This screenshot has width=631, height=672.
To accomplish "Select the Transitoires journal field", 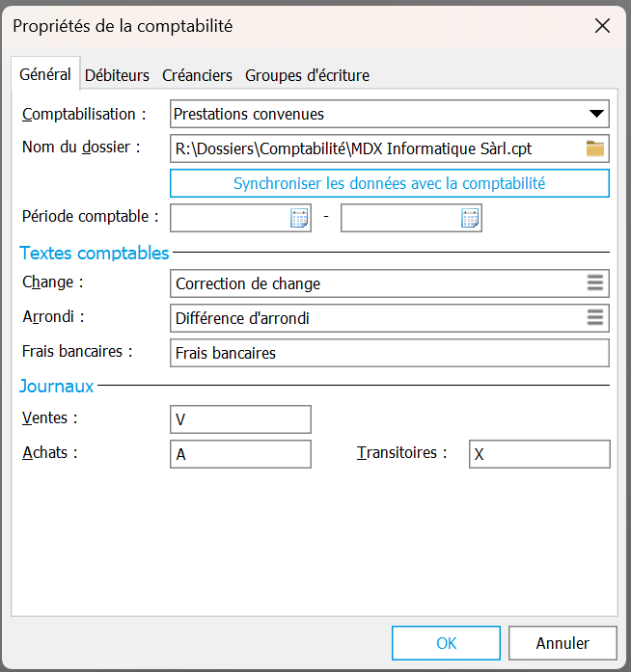I will click(538, 454).
